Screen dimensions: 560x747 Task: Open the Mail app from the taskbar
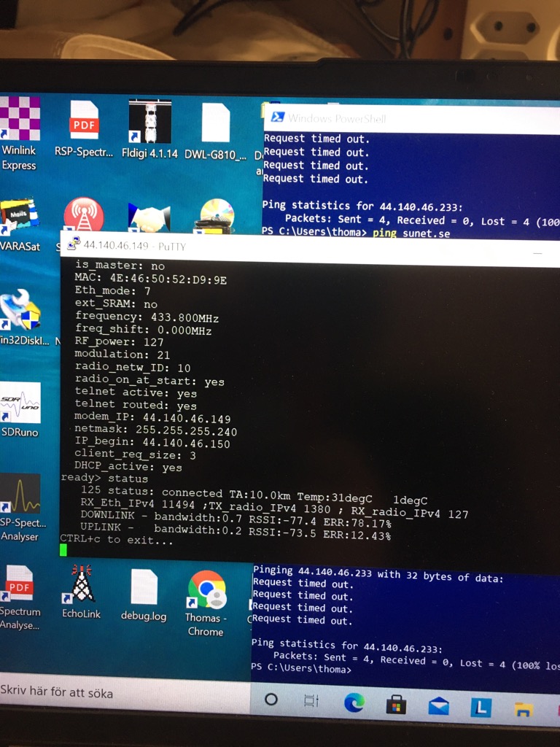coord(438,705)
